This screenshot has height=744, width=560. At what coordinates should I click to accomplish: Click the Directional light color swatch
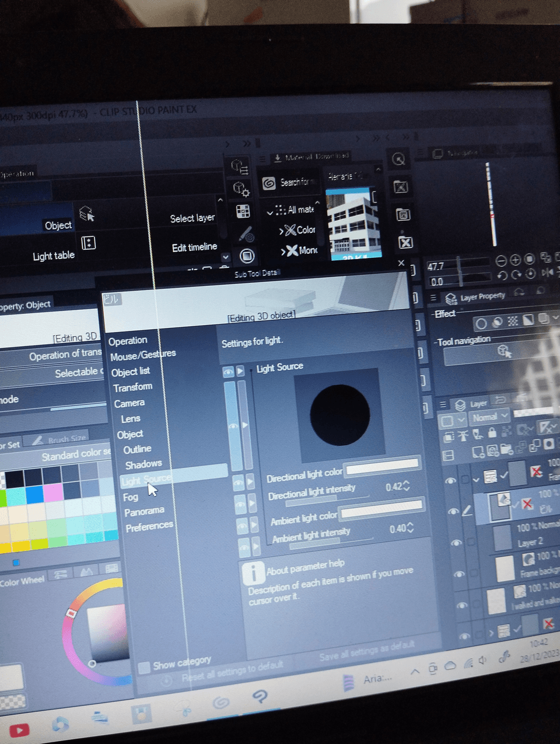(383, 466)
